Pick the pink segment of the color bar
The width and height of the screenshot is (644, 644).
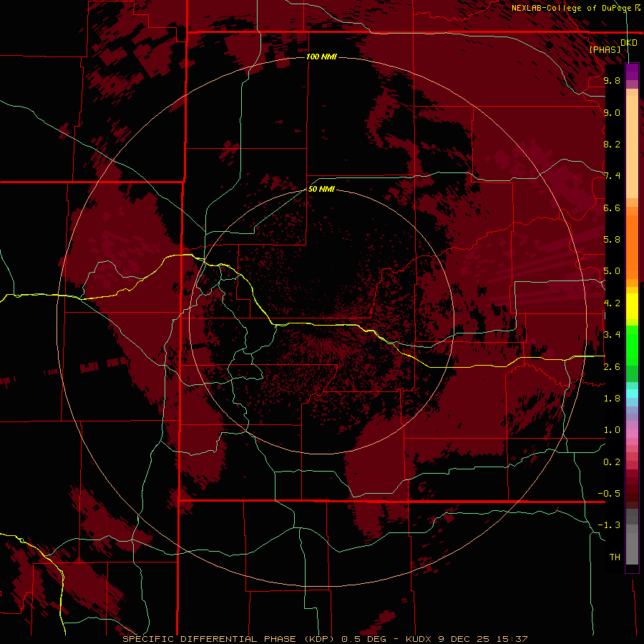632,434
